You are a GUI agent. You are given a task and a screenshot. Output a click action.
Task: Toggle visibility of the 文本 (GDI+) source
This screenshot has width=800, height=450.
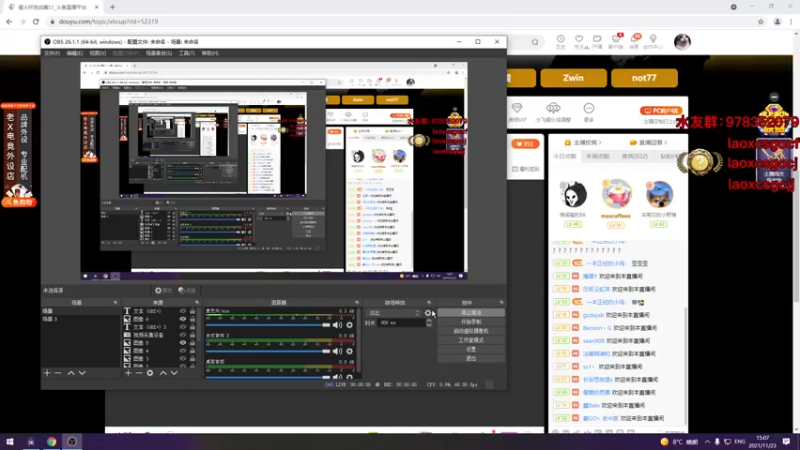pos(183,311)
